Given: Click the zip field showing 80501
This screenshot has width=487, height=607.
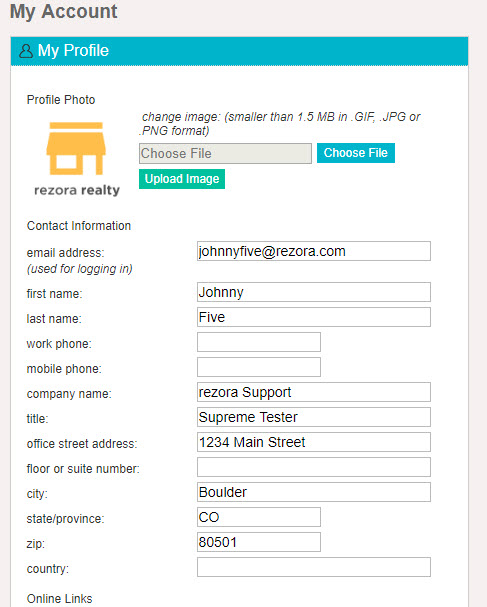Looking at the screenshot, I should pyautogui.click(x=259, y=542).
